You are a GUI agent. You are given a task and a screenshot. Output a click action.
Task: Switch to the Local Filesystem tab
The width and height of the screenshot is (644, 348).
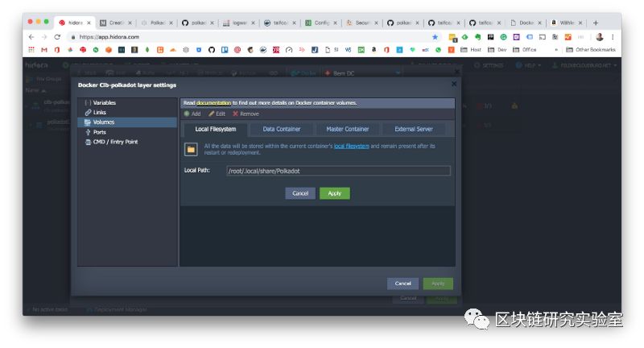click(x=216, y=129)
